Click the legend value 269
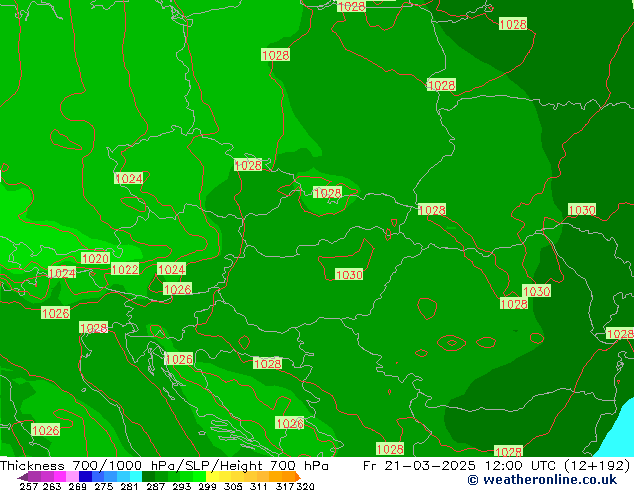Image resolution: width=634 pixels, height=490 pixels. point(78,486)
